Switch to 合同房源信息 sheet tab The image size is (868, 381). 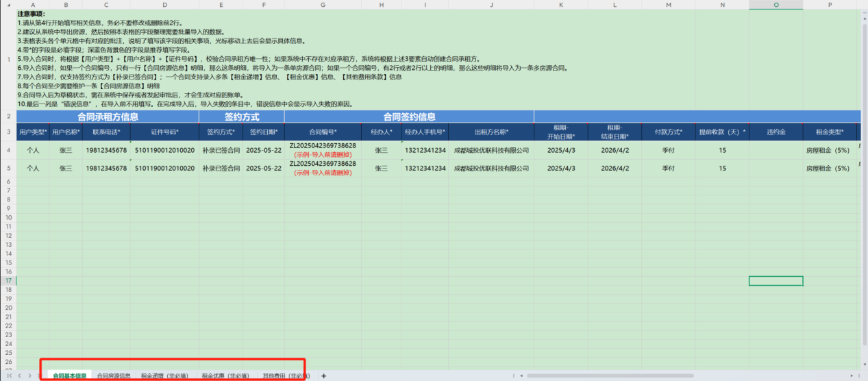114,376
